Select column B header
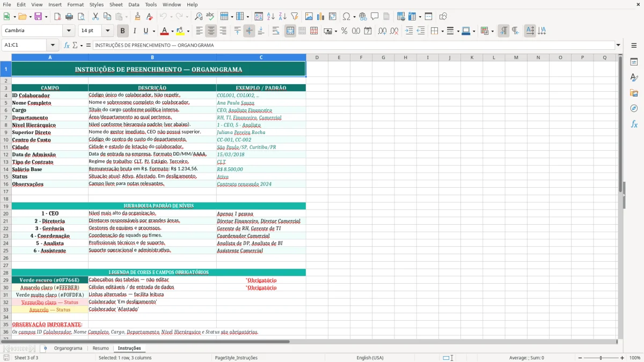Image resolution: width=644 pixels, height=362 pixels. pos(152,57)
